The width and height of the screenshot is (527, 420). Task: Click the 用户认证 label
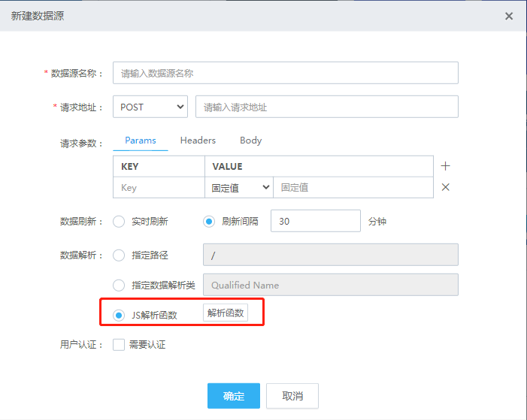(82, 345)
